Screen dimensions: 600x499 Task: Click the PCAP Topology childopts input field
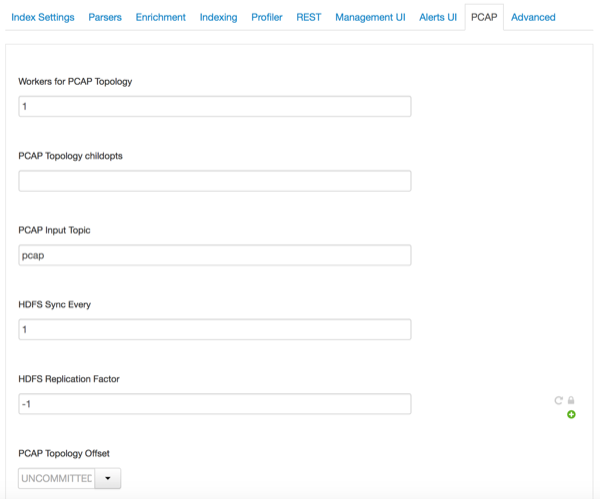tap(215, 181)
